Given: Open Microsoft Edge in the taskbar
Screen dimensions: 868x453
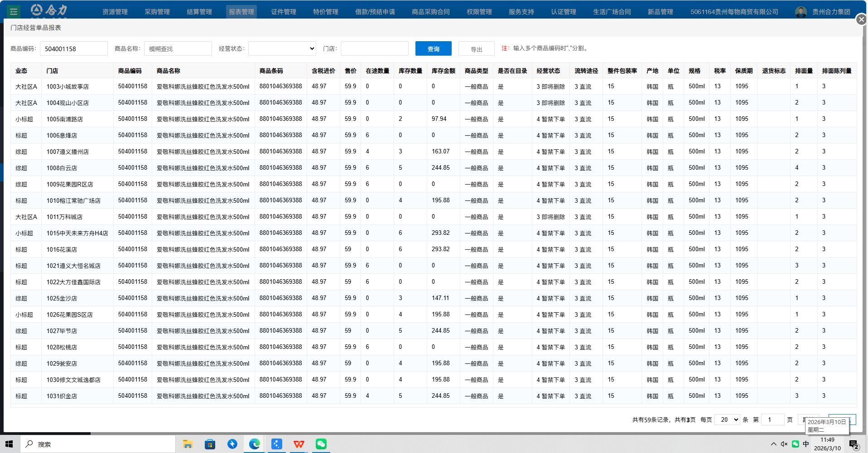Looking at the screenshot, I should click(x=254, y=444).
